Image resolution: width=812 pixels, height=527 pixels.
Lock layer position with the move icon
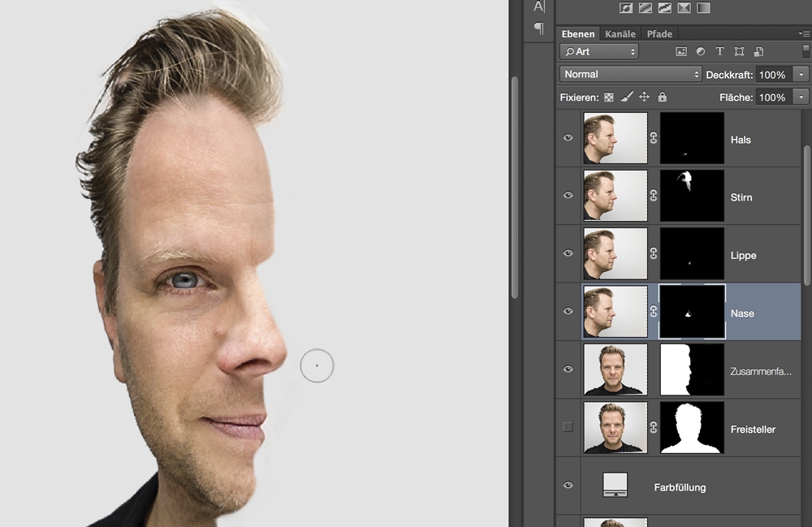(x=644, y=97)
